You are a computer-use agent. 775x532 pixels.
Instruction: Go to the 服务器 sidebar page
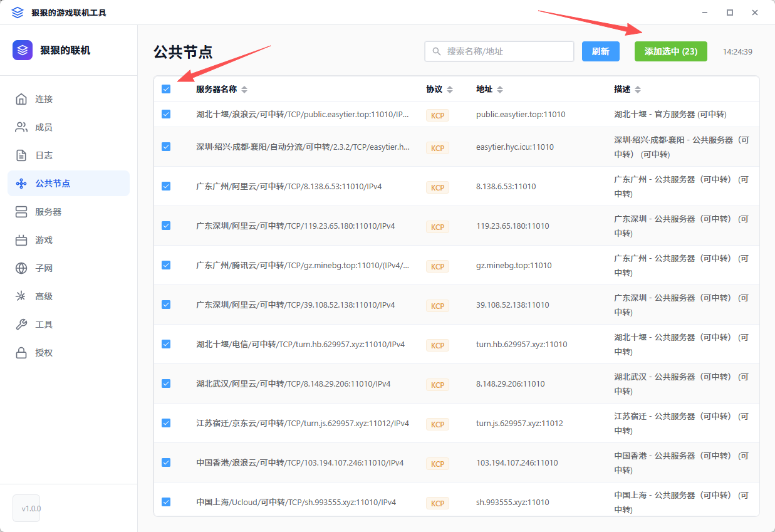point(69,212)
